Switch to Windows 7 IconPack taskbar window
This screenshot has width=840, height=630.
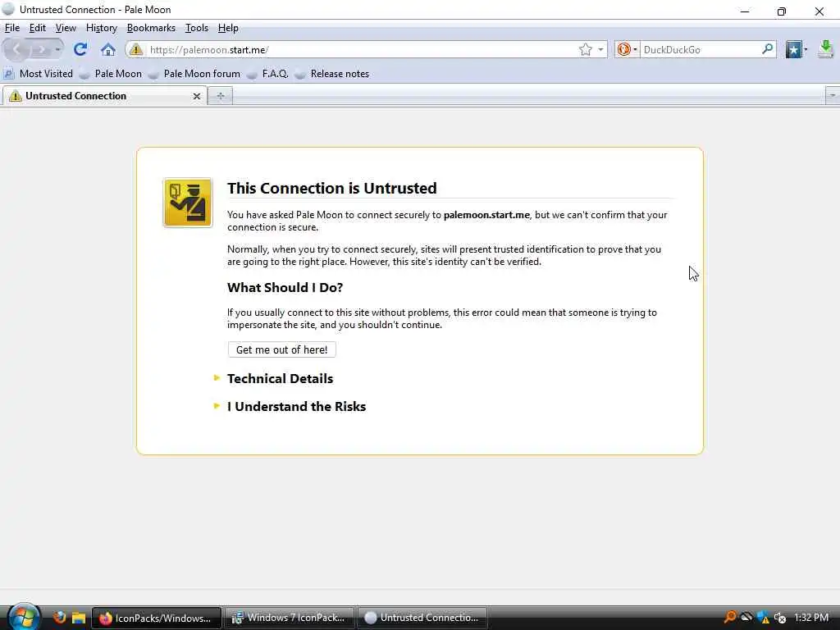pos(290,618)
